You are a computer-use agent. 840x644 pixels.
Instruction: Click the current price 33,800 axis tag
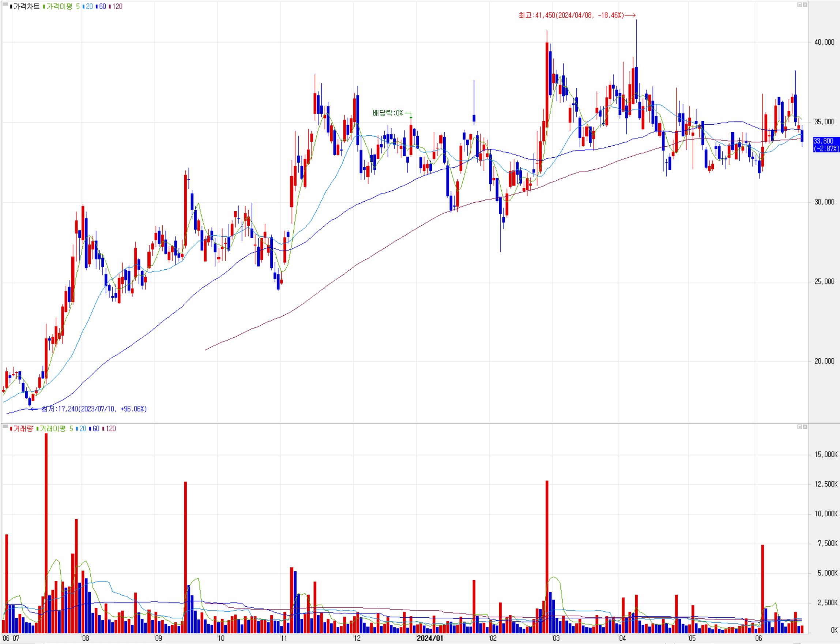point(826,145)
